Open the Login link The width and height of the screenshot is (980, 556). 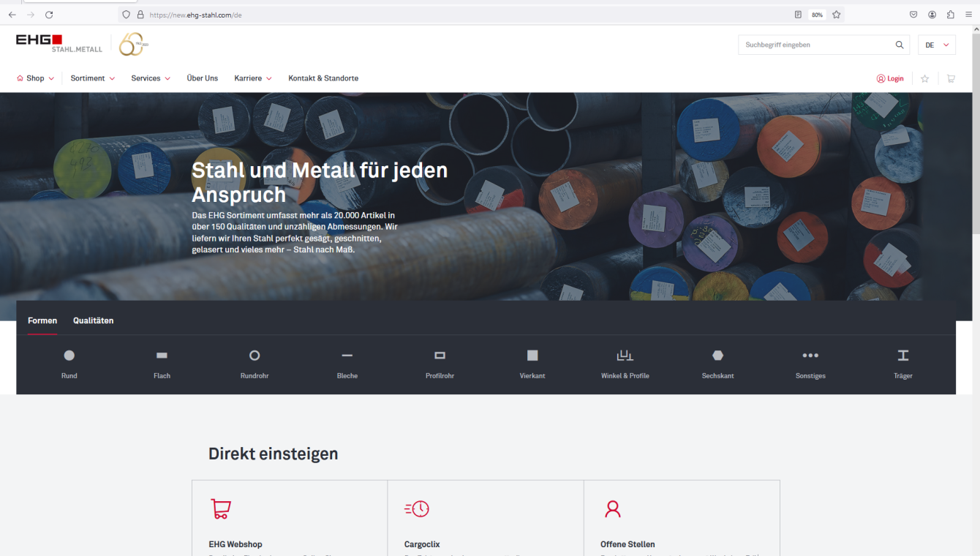click(890, 78)
